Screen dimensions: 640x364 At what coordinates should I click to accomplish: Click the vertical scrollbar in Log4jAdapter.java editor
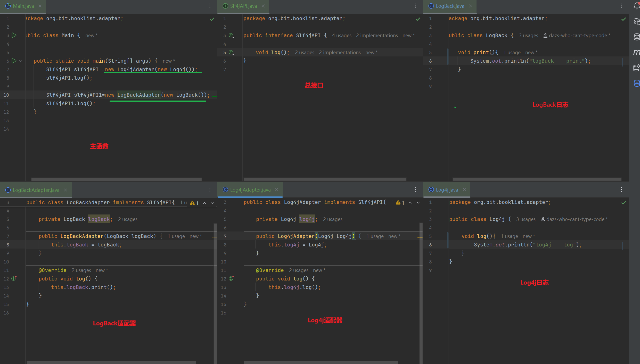point(421,293)
